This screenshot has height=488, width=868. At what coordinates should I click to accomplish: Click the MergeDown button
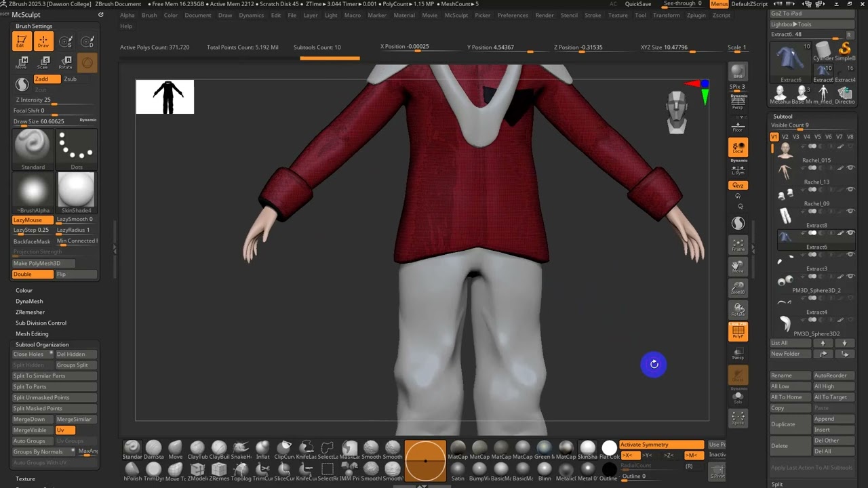click(33, 419)
